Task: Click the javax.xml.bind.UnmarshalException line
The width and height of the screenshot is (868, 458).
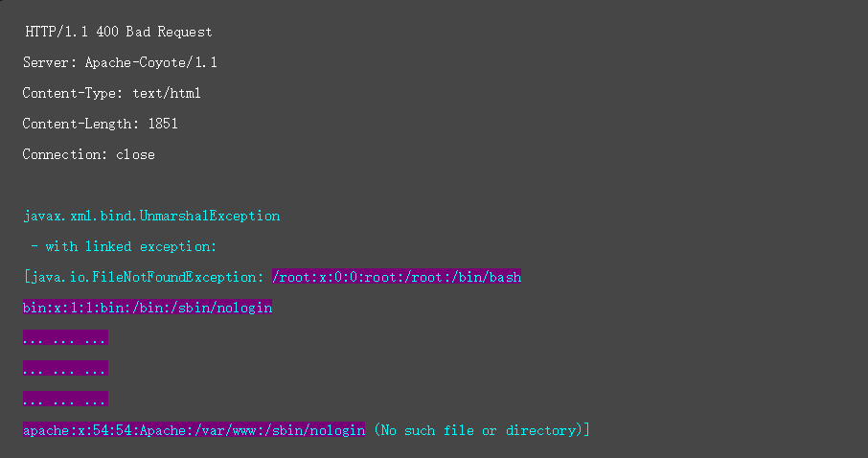Action: click(x=151, y=216)
